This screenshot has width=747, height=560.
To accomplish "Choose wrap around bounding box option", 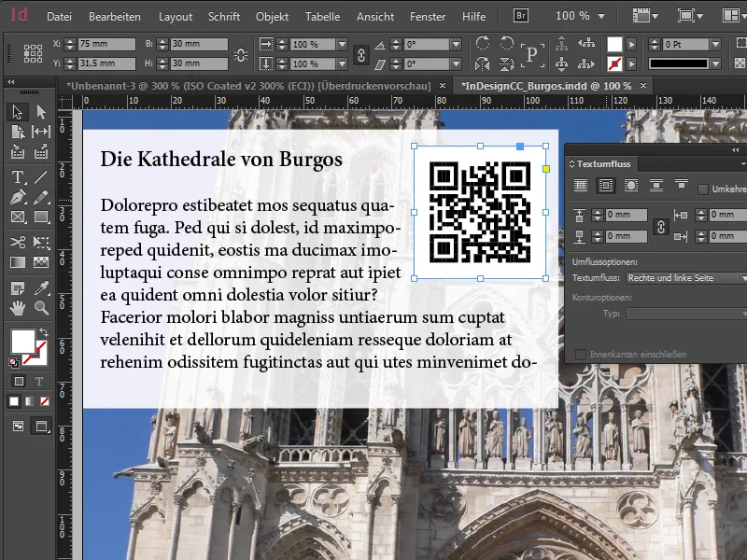I will tap(605, 185).
